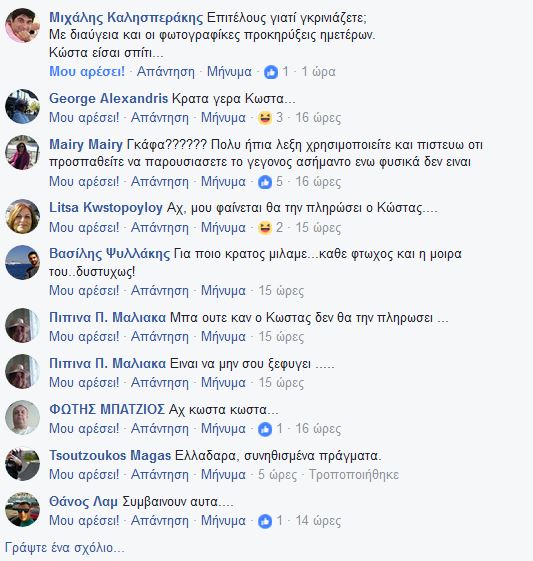Open Tsoutzoukos Magas profile avatar
The height and width of the screenshot is (561, 533).
point(22,464)
